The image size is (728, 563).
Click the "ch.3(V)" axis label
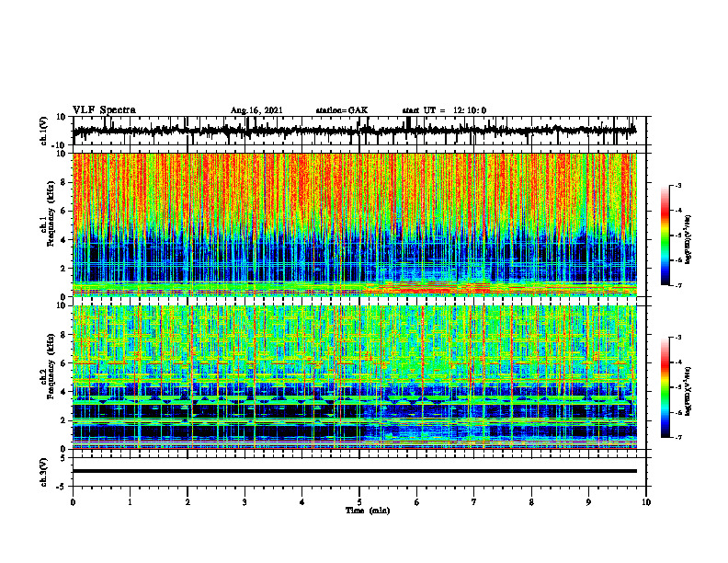tap(43, 473)
